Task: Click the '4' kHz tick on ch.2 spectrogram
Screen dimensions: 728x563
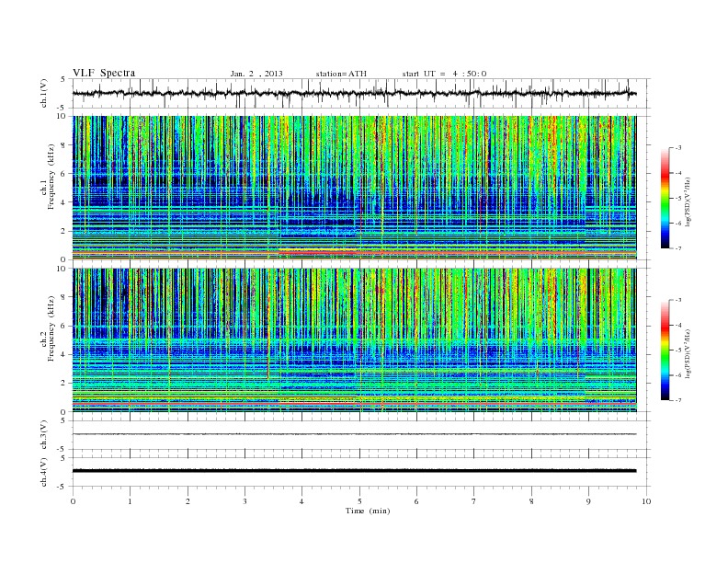Action: click(x=64, y=354)
